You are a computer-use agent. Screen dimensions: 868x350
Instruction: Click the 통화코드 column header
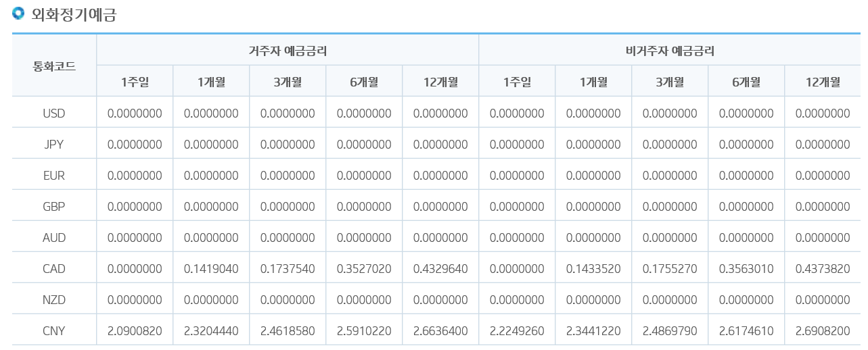54,66
